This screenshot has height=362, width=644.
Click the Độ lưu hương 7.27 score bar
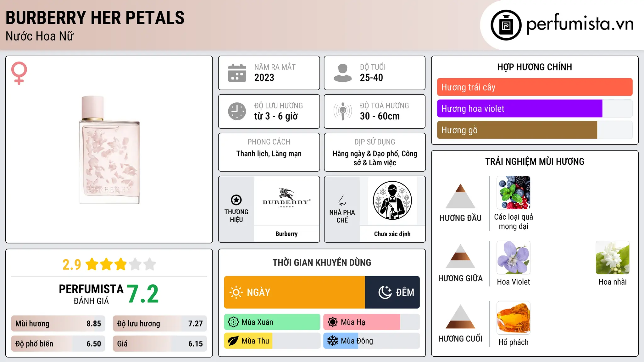coord(160,324)
